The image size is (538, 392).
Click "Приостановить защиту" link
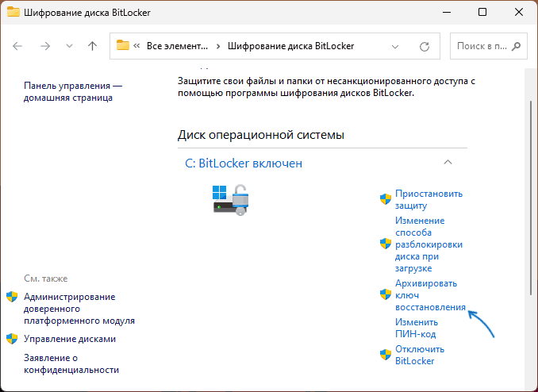coord(428,199)
